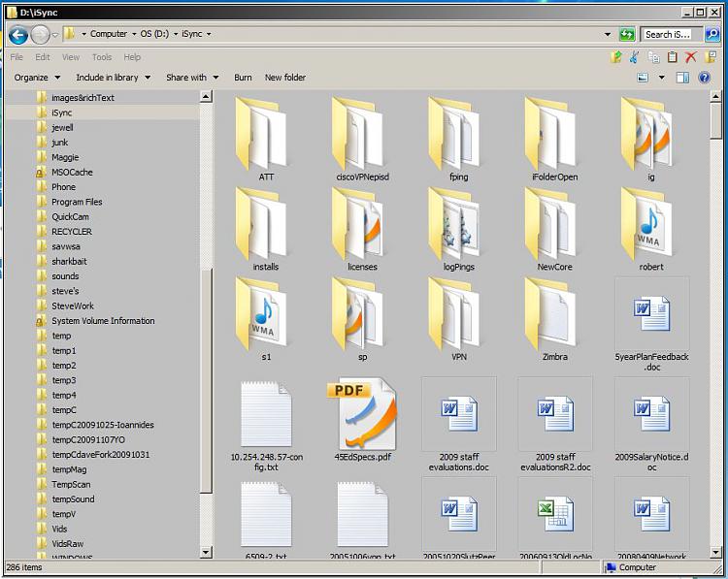
Task: Click the scissors Cut icon
Action: [x=634, y=57]
